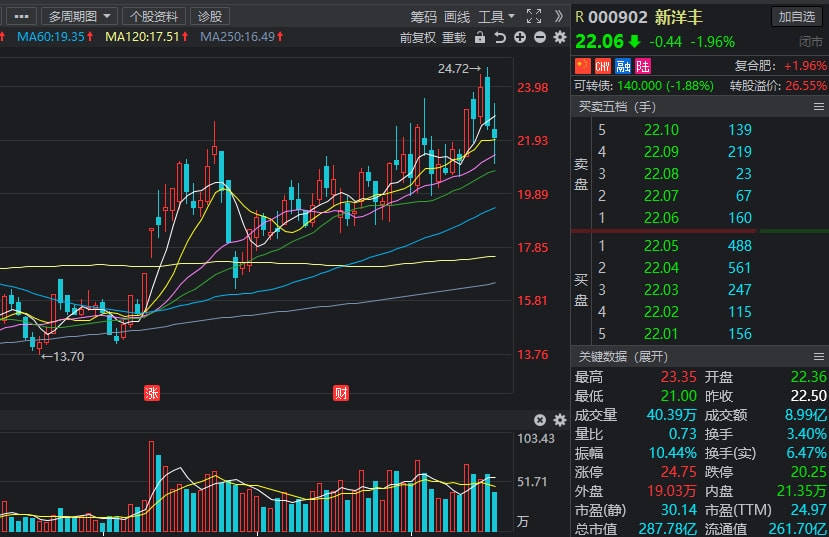
Task: Open the 诊股 tab
Action: pos(210,16)
